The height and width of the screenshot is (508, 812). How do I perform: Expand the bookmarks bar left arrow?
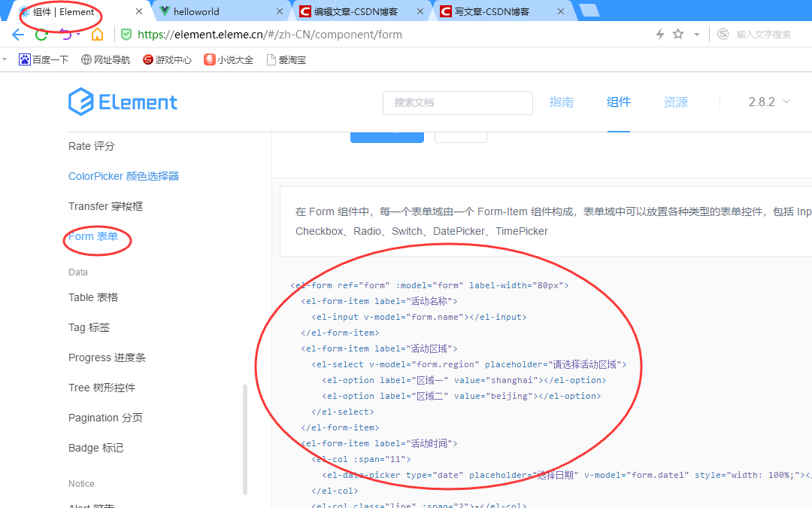pyautogui.click(x=5, y=59)
